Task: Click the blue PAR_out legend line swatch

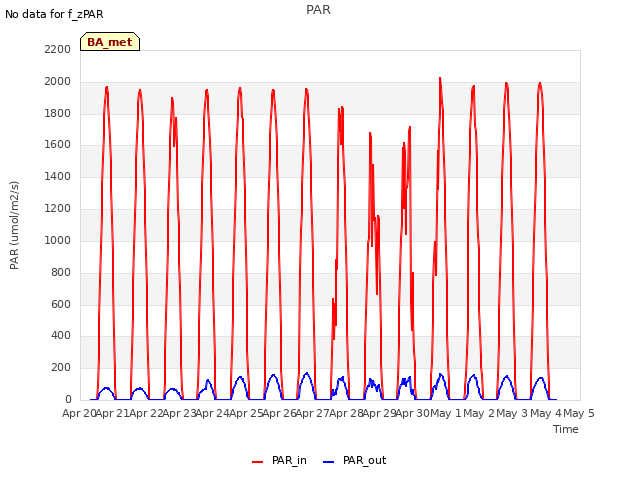Action: [328, 462]
